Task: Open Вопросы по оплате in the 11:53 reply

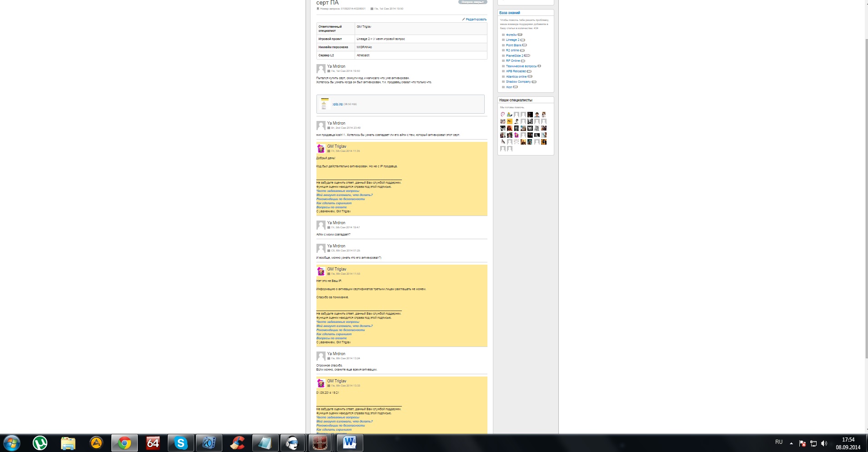Action: click(x=331, y=338)
